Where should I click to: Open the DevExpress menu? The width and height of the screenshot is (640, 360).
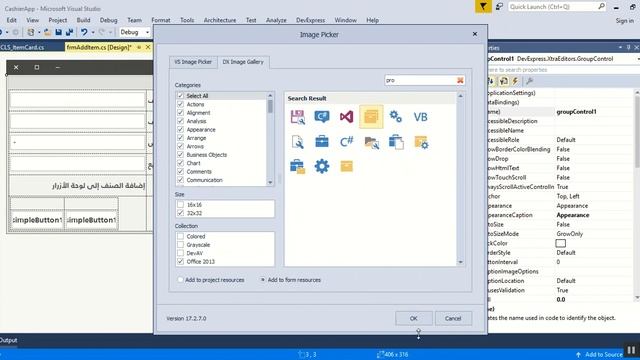point(310,20)
